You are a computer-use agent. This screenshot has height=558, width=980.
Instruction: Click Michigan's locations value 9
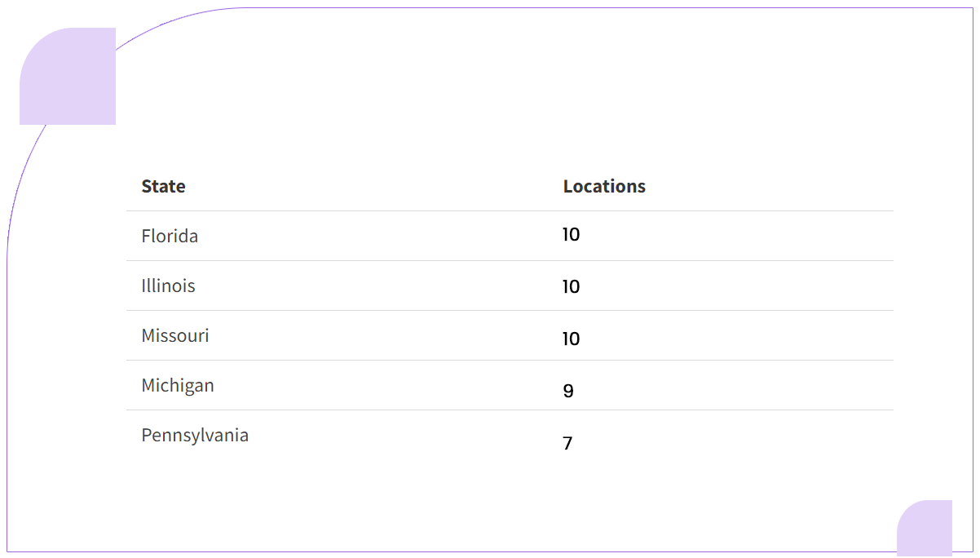point(568,392)
